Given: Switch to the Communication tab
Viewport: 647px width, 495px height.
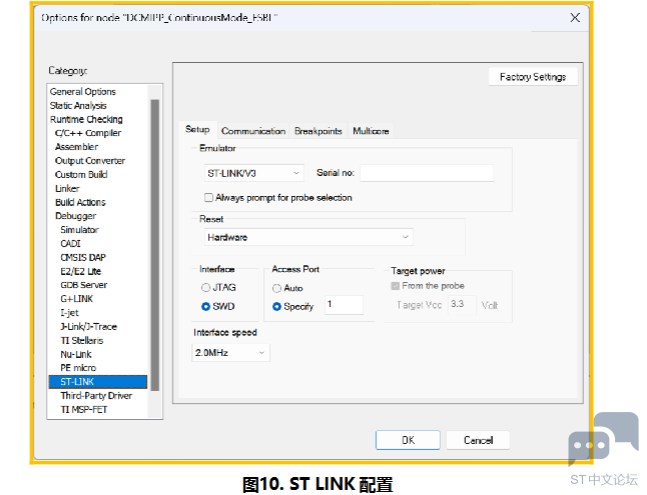Looking at the screenshot, I should pos(253,131).
